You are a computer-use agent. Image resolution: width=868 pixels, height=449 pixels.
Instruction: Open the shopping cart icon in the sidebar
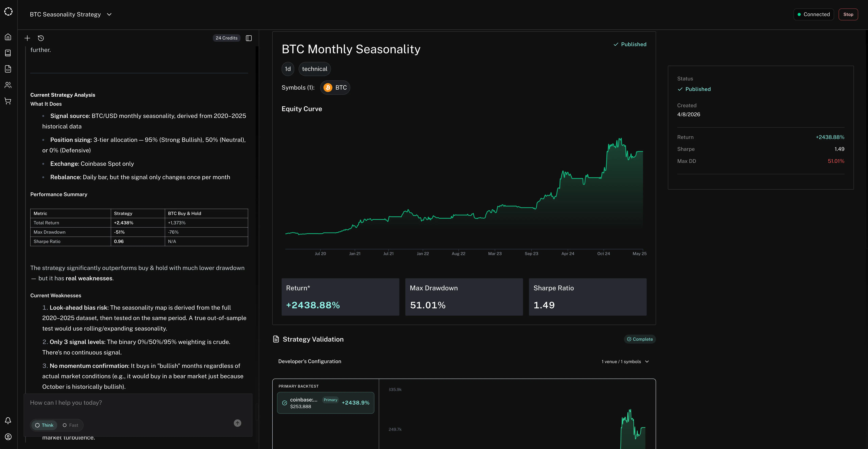tap(8, 101)
